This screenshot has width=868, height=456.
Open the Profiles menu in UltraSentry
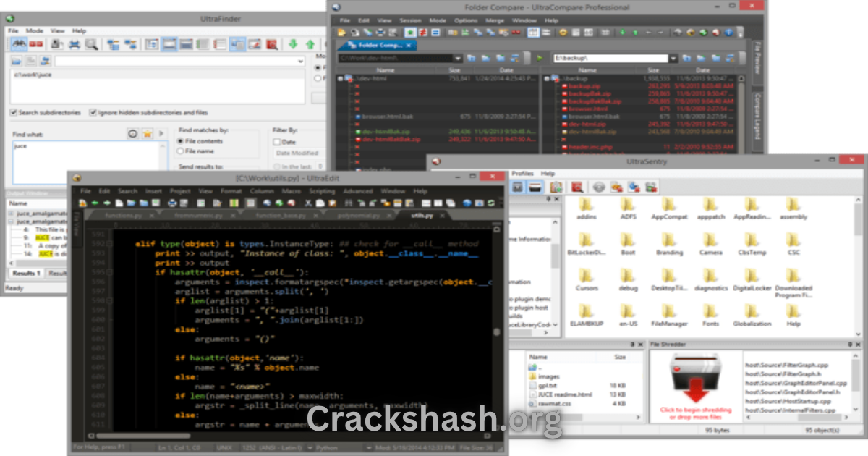click(522, 174)
